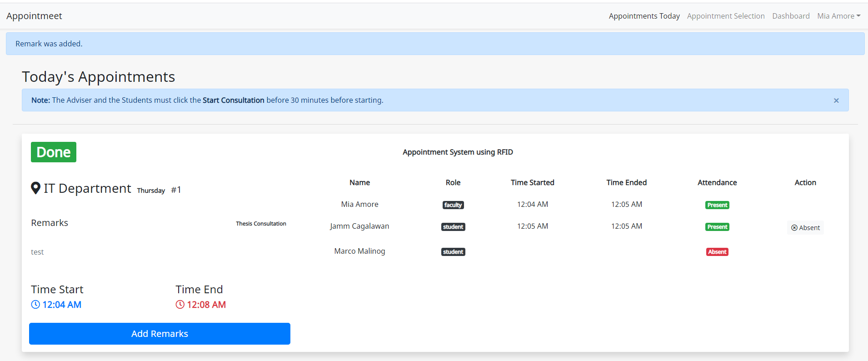Click the Thesis Consultation label
This screenshot has height=361, width=868.
261,224
